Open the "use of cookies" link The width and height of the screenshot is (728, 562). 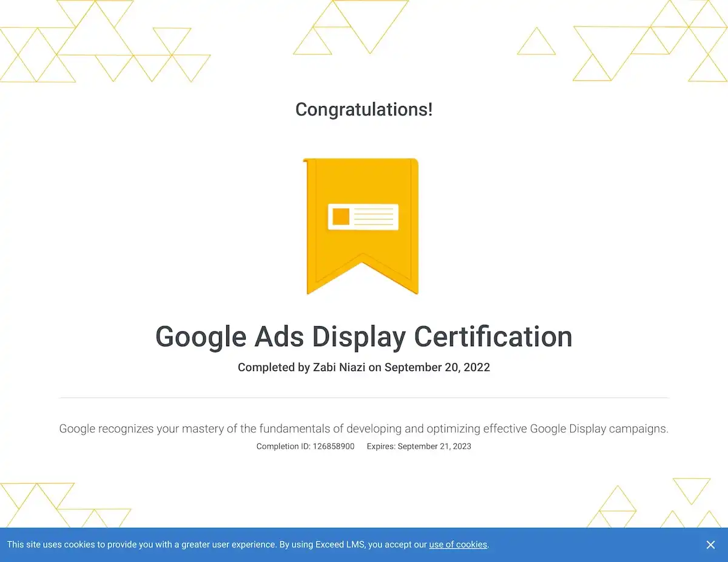tap(458, 544)
